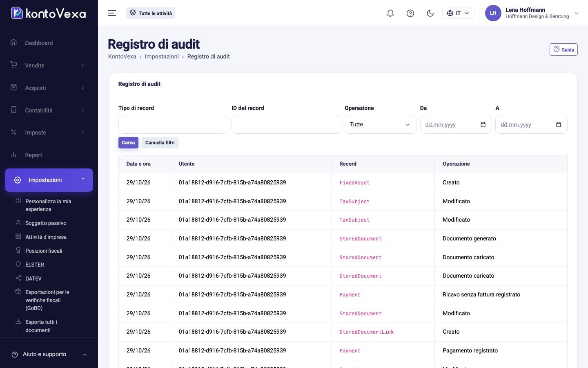Collapse sidebar with hamburger menu icon
This screenshot has height=368, width=588.
coord(112,13)
